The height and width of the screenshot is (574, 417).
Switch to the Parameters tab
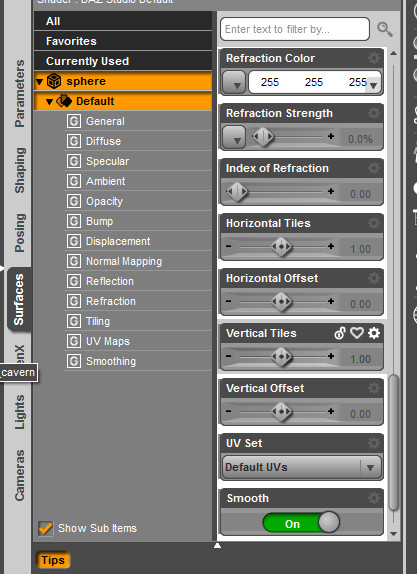coord(19,93)
